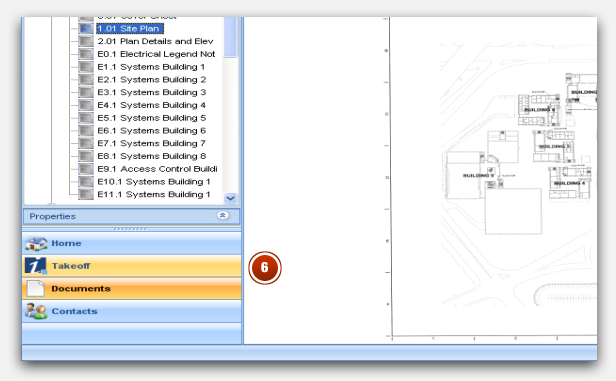This screenshot has width=616, height=381.
Task: Click the Contacts people icon
Action: tap(36, 311)
